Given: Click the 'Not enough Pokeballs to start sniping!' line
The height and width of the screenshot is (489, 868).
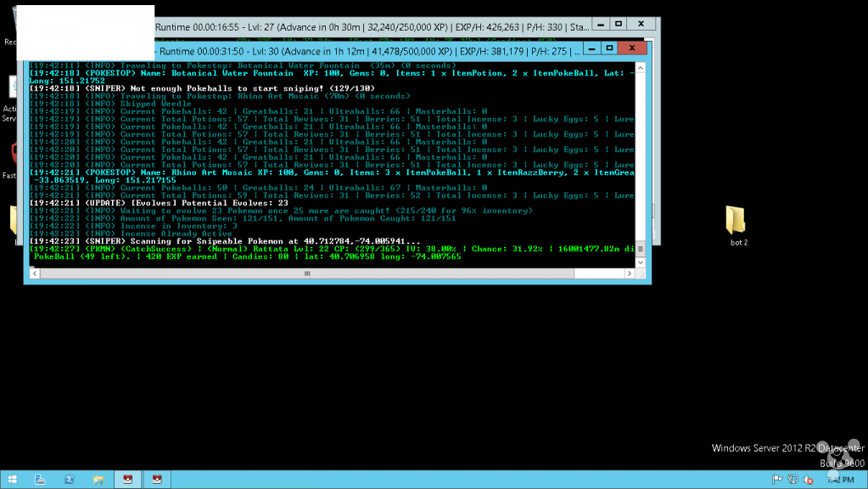Looking at the screenshot, I should pos(201,88).
